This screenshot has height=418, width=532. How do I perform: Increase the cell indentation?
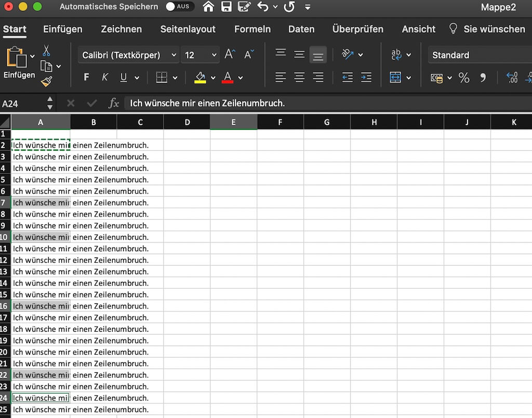coord(366,77)
